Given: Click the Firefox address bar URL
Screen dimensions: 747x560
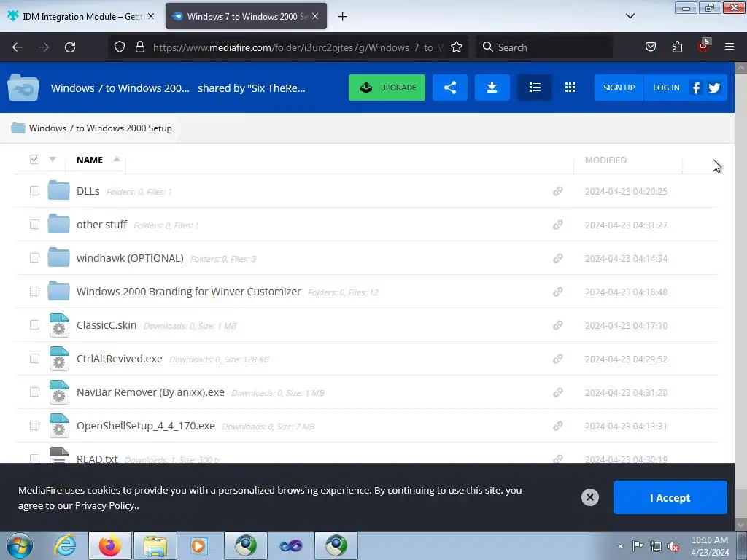Looking at the screenshot, I should coord(298,47).
